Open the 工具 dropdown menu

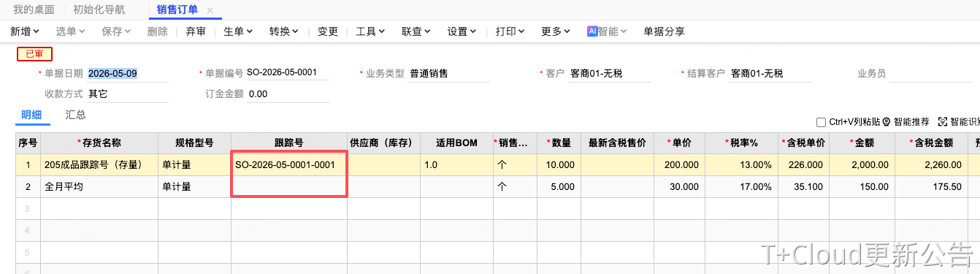[x=371, y=31]
